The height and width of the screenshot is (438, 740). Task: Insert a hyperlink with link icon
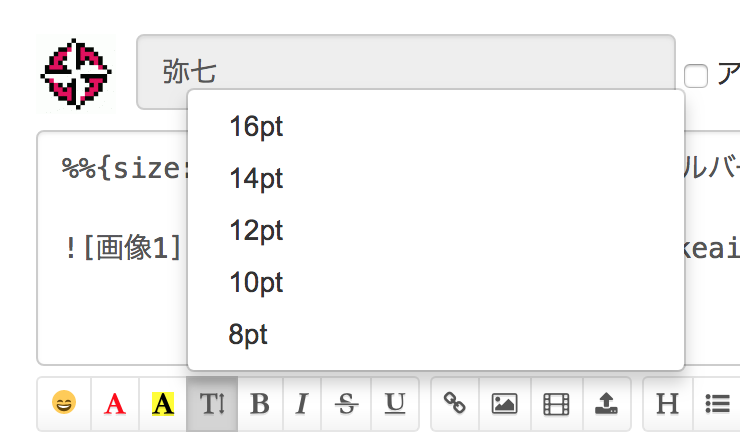pyautogui.click(x=455, y=404)
